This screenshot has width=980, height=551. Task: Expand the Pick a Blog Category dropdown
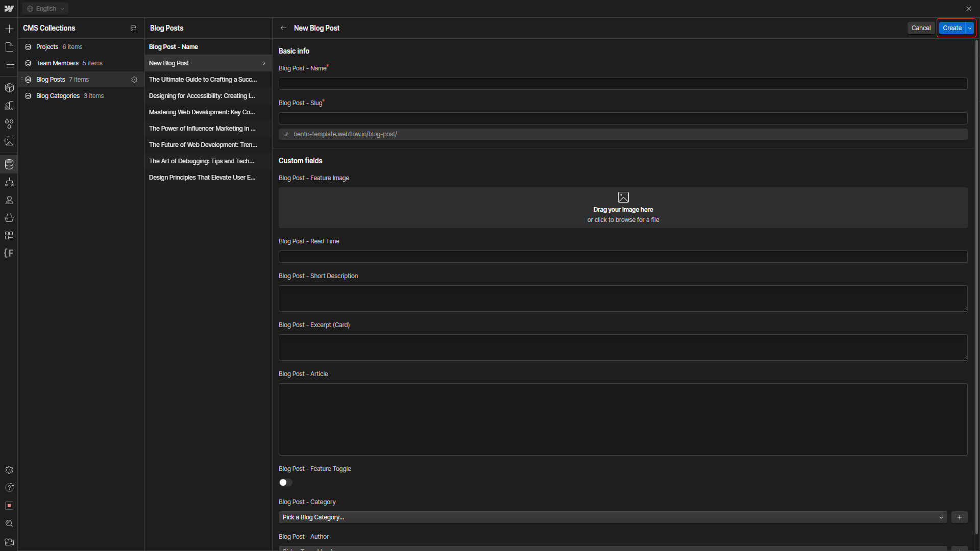coord(612,517)
